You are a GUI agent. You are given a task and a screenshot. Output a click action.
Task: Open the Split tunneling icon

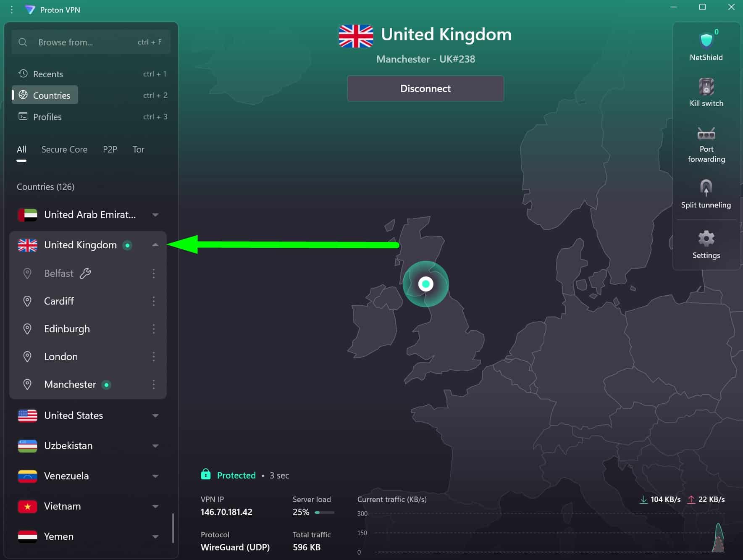pyautogui.click(x=706, y=187)
